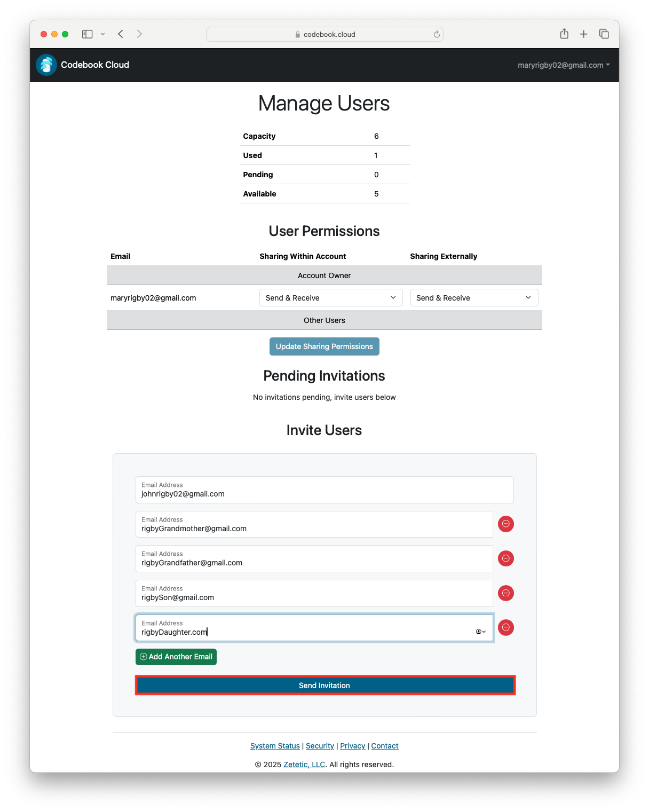
Task: Remove the rigbyDaughter.com email row
Action: [505, 627]
